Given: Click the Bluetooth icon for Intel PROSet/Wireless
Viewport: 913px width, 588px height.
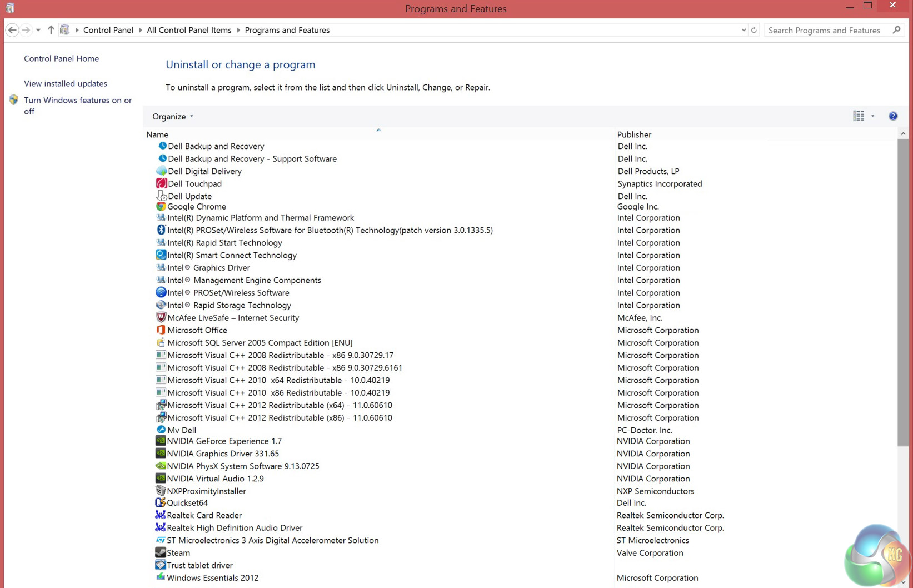Looking at the screenshot, I should [x=161, y=230].
